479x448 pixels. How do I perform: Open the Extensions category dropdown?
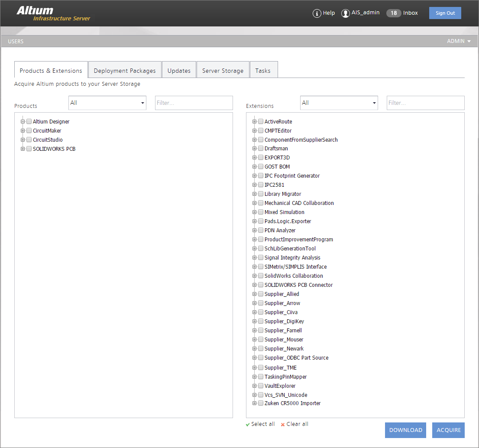coord(339,103)
